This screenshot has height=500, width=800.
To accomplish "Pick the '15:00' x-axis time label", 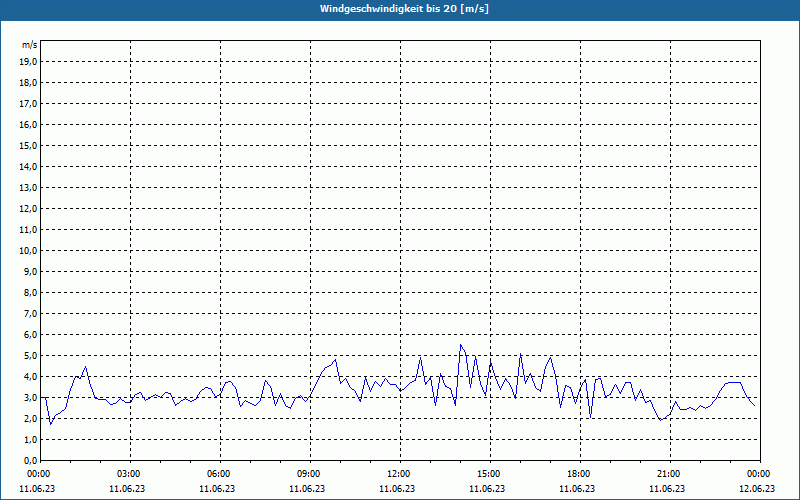I will pos(489,474).
